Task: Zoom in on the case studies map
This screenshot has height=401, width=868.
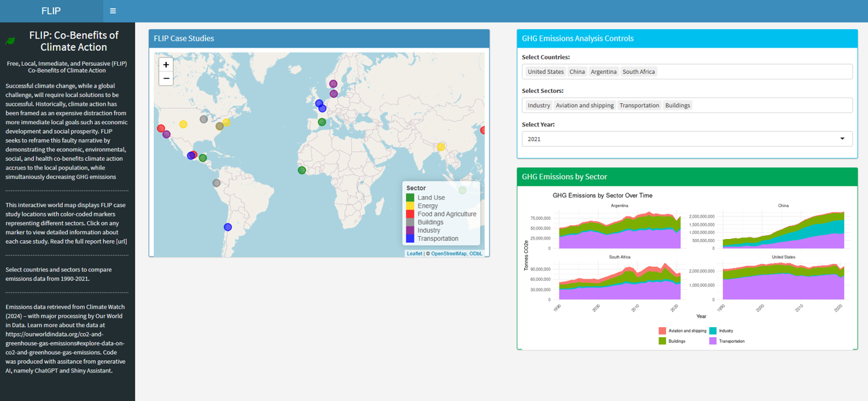Action: (x=165, y=64)
